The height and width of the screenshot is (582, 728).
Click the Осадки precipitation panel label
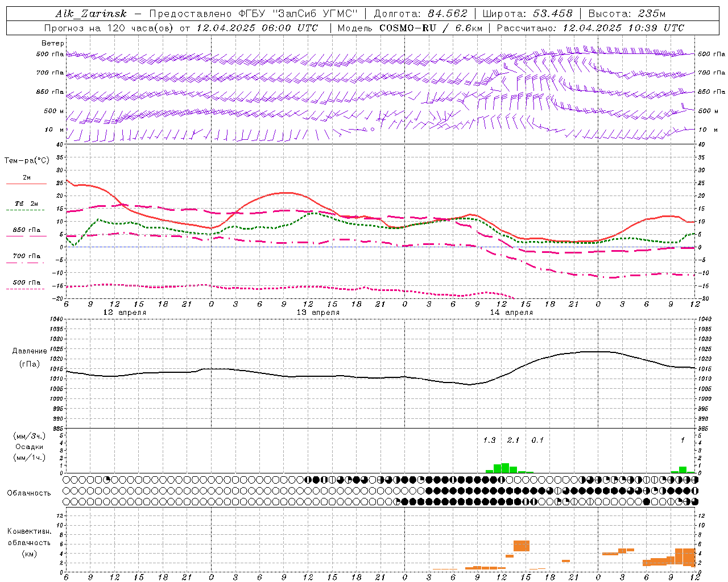point(29,447)
